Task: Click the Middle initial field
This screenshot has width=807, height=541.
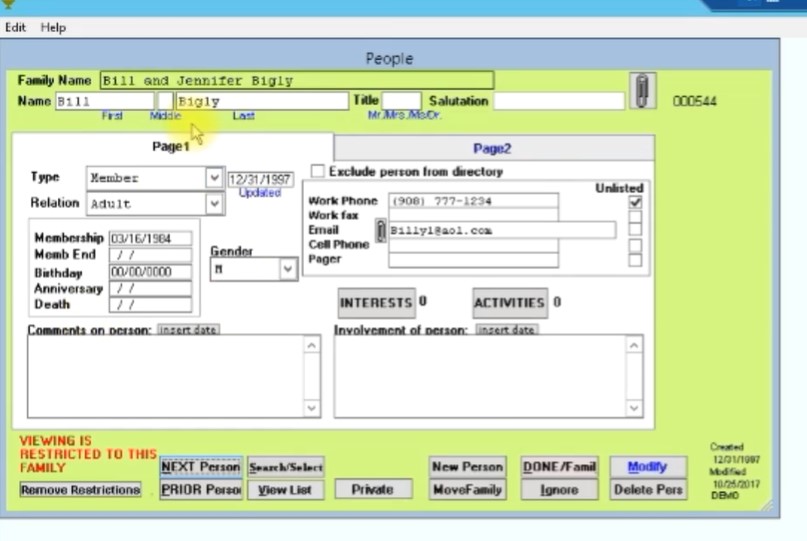Action: [x=165, y=101]
